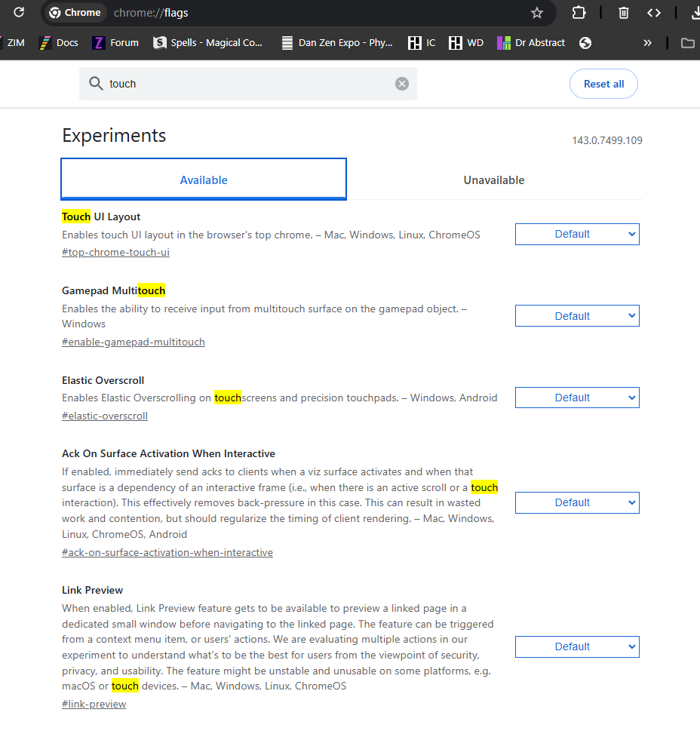Click the browser reload icon

pos(19,12)
